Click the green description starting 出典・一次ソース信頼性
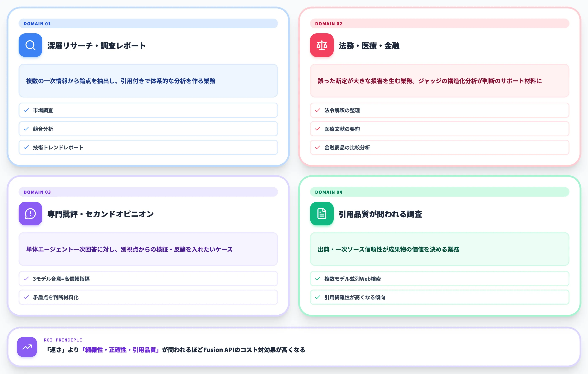This screenshot has width=588, height=374. point(388,249)
